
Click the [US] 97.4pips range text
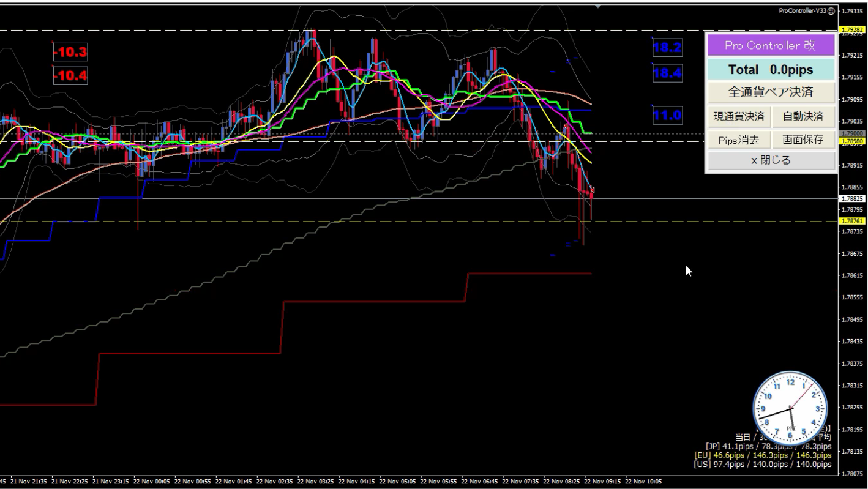coord(763,465)
